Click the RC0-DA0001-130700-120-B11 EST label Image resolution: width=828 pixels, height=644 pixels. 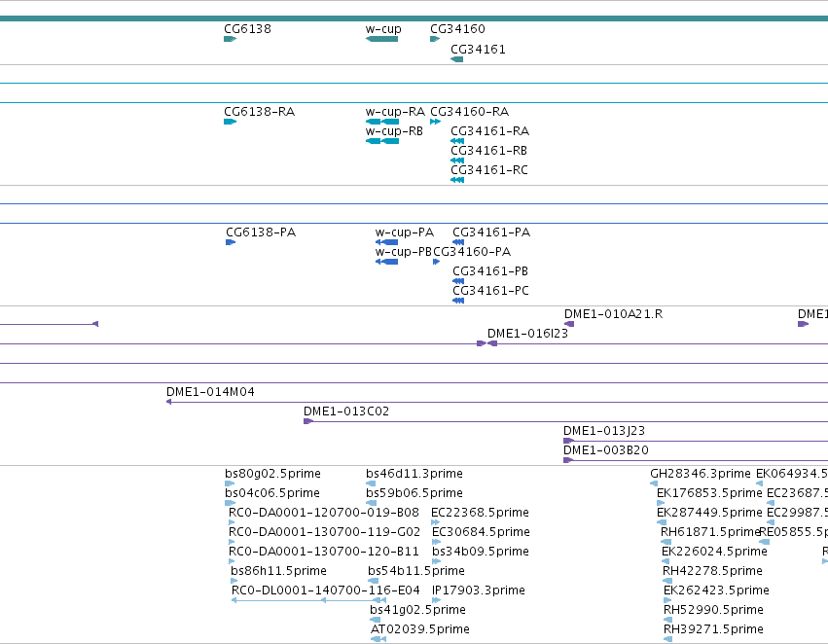click(x=324, y=553)
